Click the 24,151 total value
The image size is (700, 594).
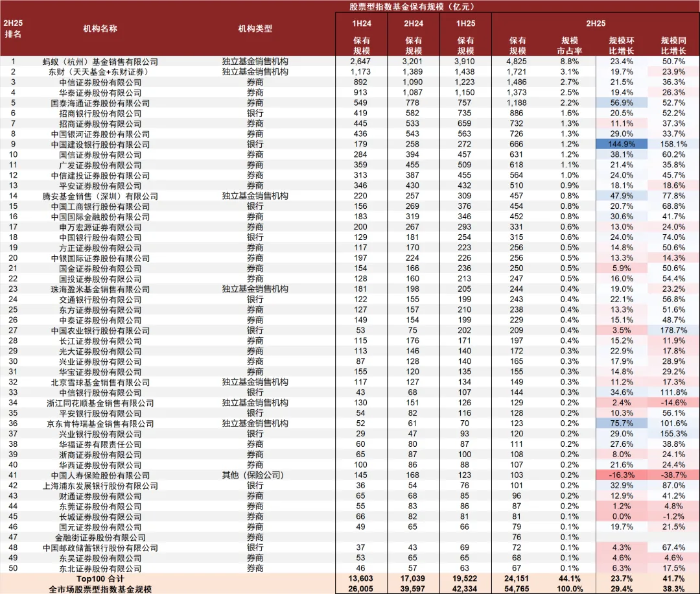517,579
